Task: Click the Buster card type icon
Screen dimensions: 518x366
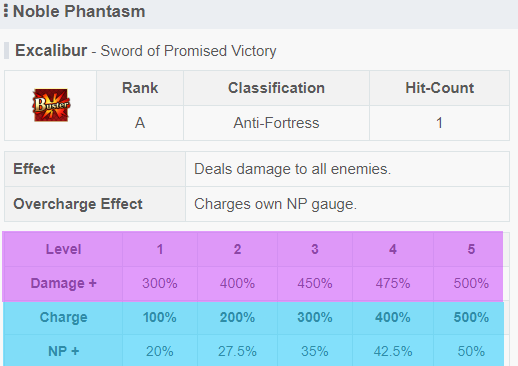Action: (x=51, y=105)
